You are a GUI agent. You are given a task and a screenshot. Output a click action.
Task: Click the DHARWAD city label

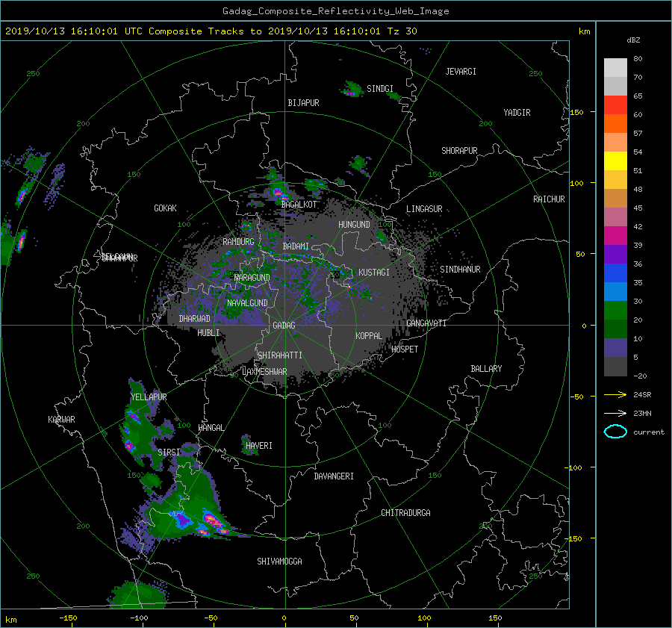click(195, 319)
